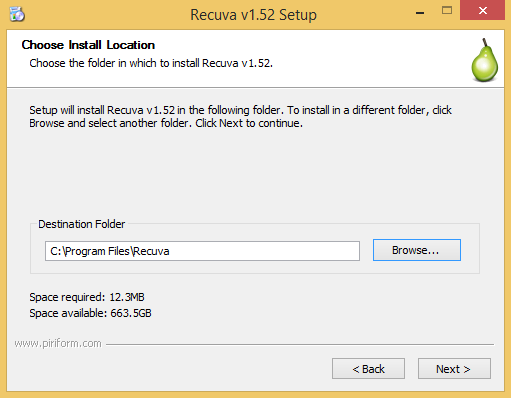Image resolution: width=511 pixels, height=398 pixels.
Task: Select the Space required: 12.3MB label
Action: (x=87, y=297)
